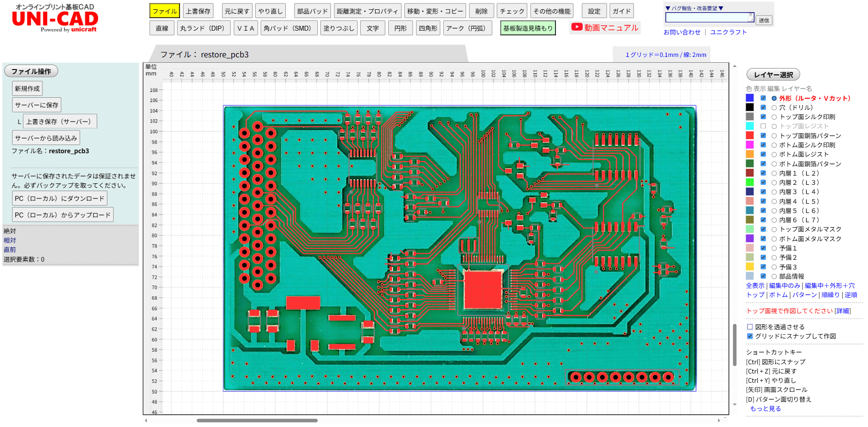
Task: Select the rectangle (四角形) tool
Action: tap(428, 28)
